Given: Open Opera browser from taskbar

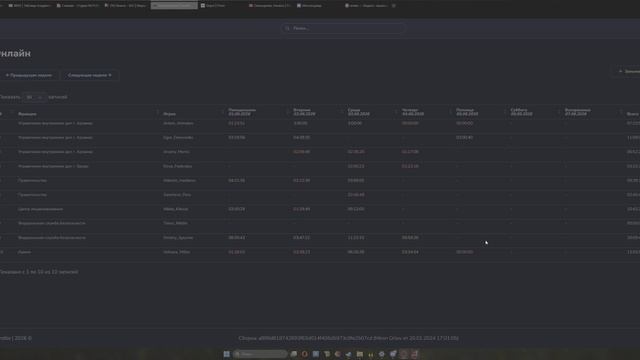Looking at the screenshot, I should click(x=304, y=354).
